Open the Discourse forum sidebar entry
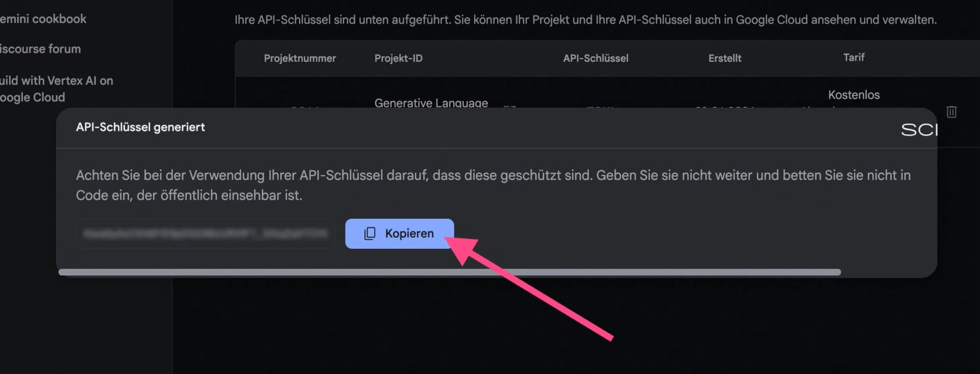 (40, 49)
